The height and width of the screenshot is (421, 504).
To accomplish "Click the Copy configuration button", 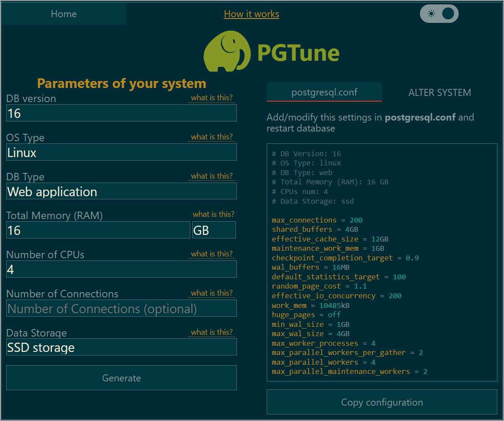I will [x=382, y=402].
